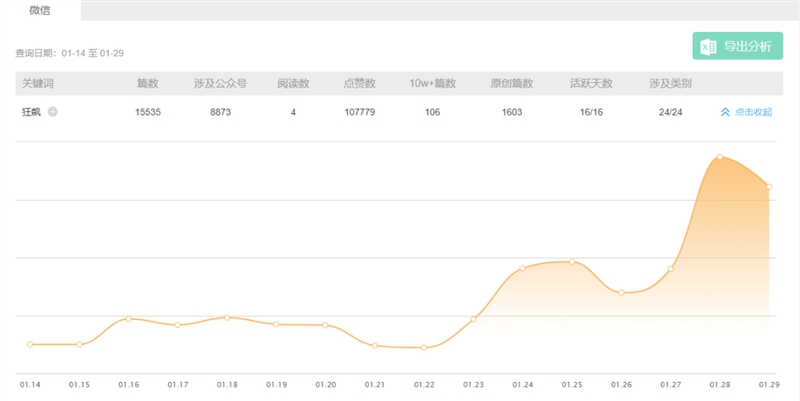Click the Excel icon on export button
800x401 pixels.
pos(709,47)
